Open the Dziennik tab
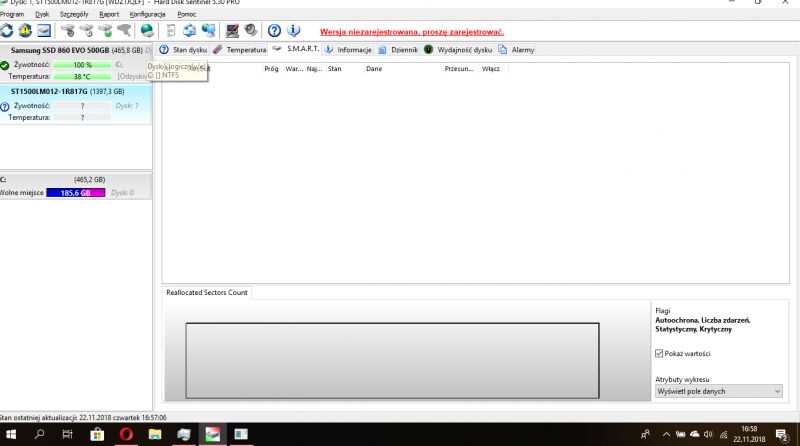Image resolution: width=800 pixels, height=446 pixels. click(398, 49)
